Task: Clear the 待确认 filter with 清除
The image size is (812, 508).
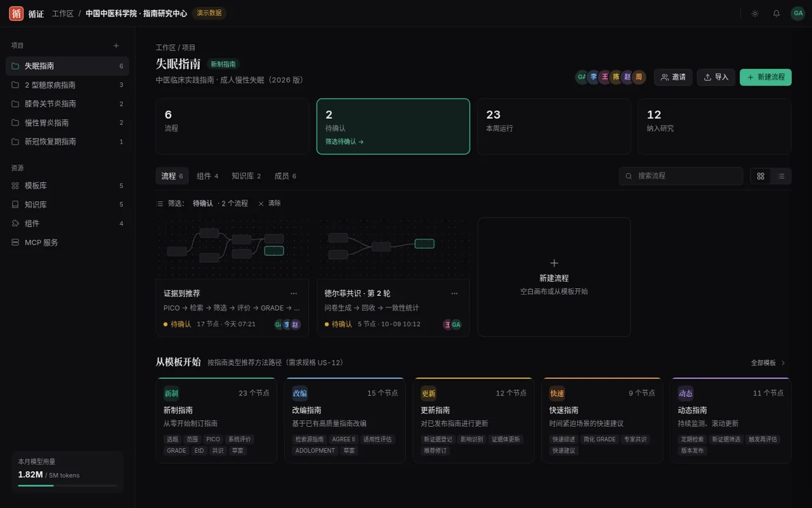Action: point(270,203)
